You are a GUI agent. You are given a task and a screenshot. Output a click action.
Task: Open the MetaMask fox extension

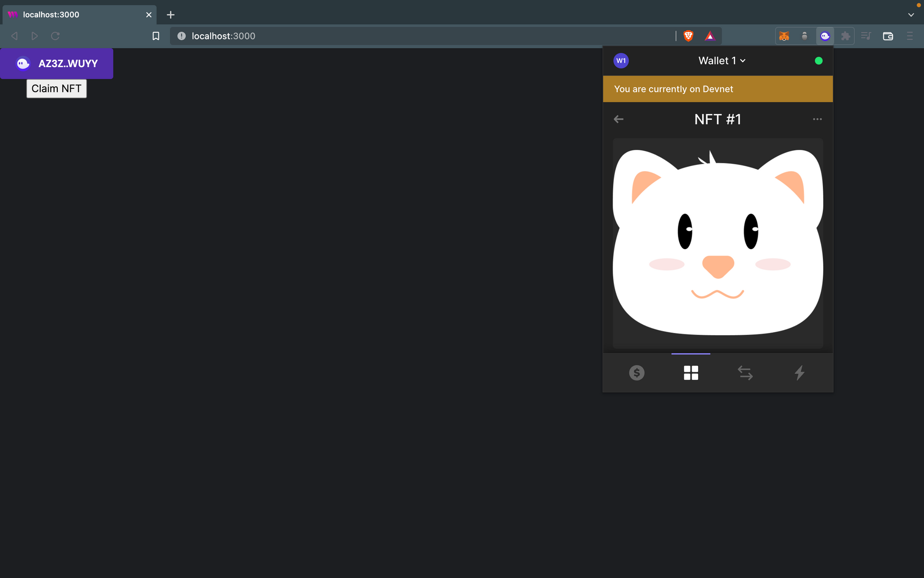coord(784,36)
